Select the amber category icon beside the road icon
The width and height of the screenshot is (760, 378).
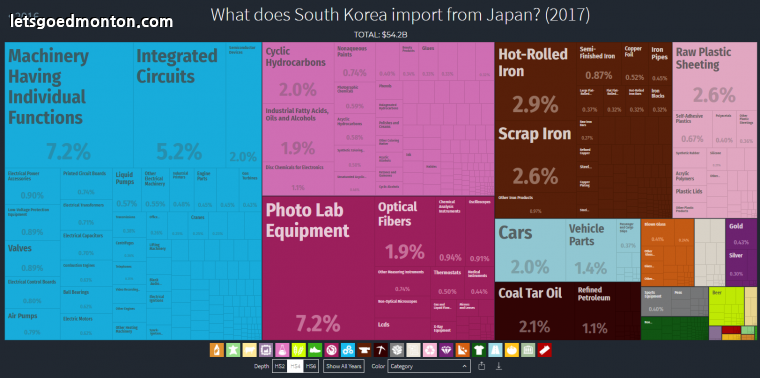pyautogui.click(x=512, y=350)
